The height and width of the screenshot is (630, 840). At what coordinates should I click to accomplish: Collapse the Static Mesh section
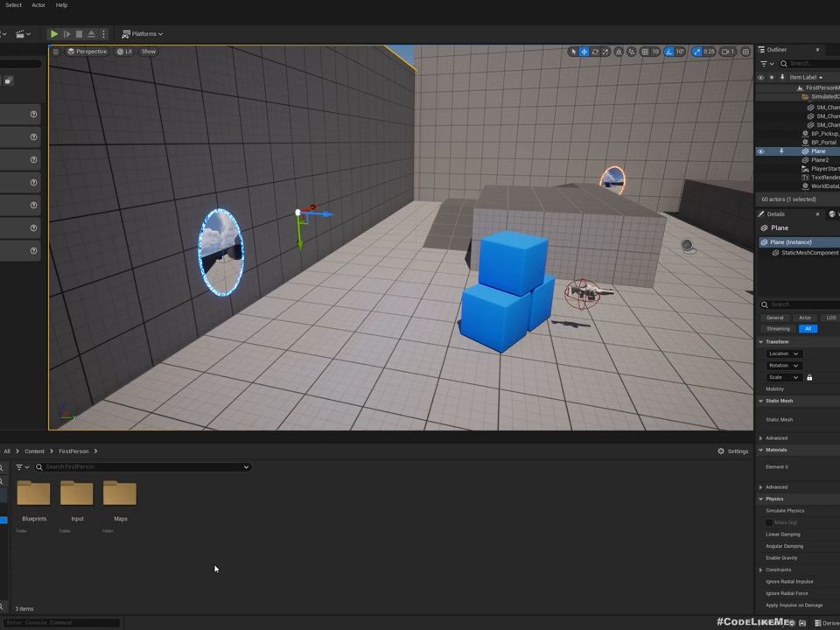(761, 401)
